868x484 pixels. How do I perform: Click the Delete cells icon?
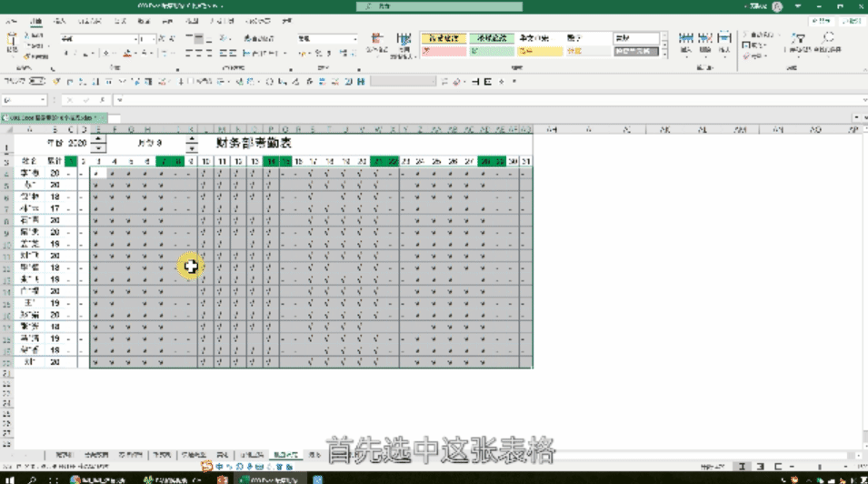pyautogui.click(x=705, y=42)
